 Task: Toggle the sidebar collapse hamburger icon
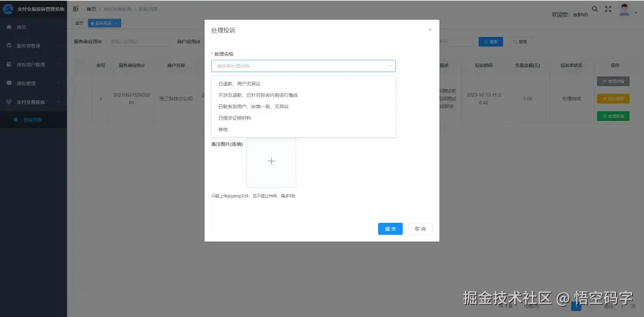76,8
